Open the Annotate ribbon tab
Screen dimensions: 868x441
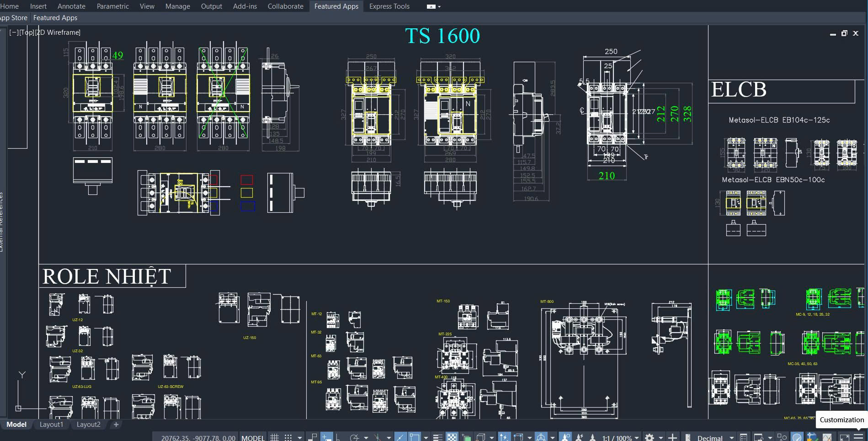tap(71, 6)
